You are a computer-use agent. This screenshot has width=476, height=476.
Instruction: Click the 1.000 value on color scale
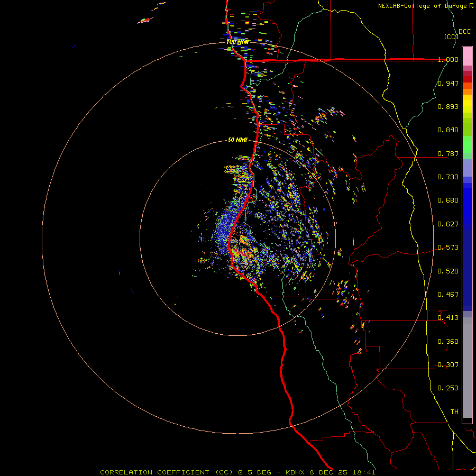pos(448,59)
